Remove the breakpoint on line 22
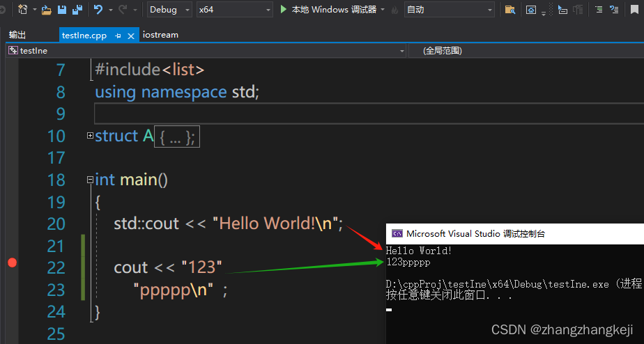Image resolution: width=644 pixels, height=344 pixels. 13,263
